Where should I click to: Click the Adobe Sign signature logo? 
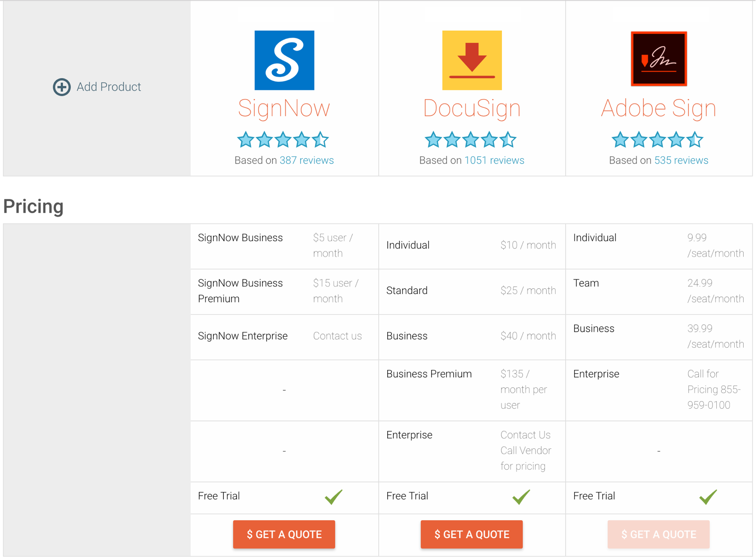coord(659,59)
